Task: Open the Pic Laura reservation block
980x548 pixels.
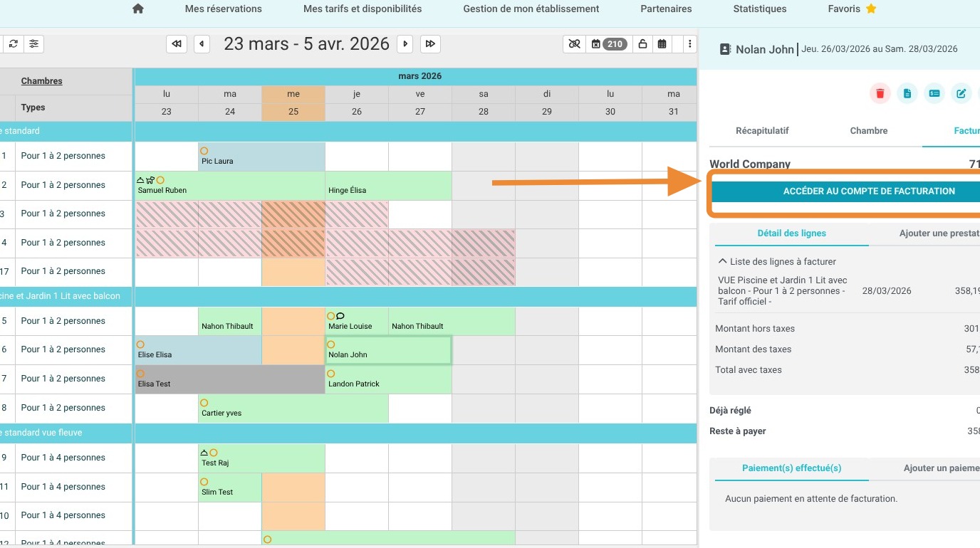Action: pos(261,157)
